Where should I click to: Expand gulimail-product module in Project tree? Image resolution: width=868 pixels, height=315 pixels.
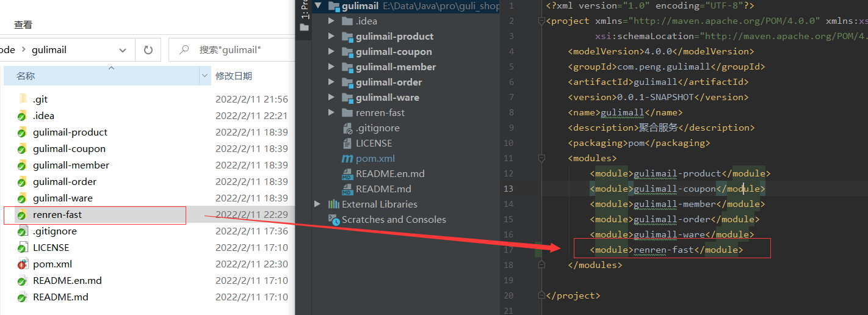pyautogui.click(x=331, y=37)
